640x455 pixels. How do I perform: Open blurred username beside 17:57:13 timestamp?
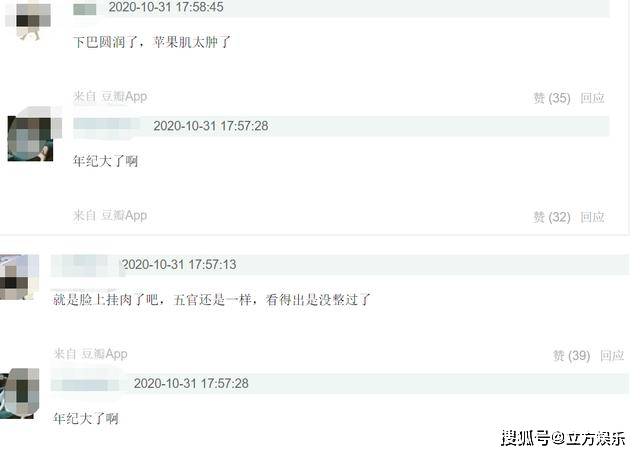click(x=83, y=264)
